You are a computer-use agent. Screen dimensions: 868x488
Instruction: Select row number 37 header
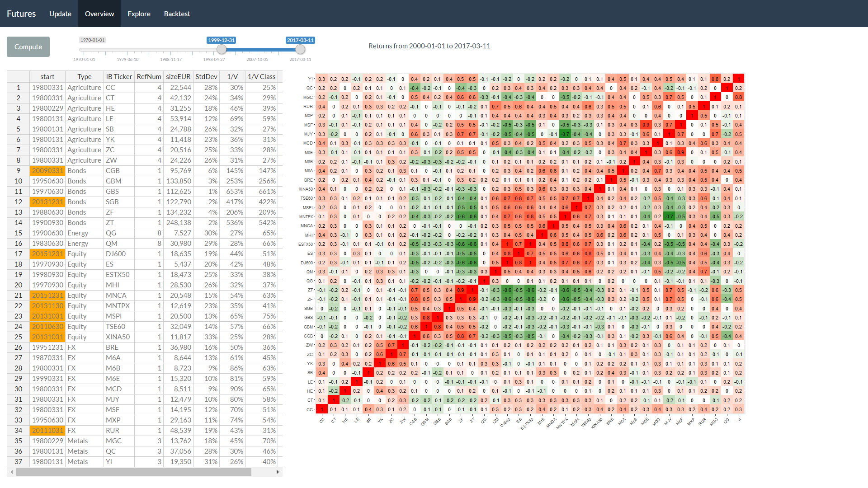[18, 462]
